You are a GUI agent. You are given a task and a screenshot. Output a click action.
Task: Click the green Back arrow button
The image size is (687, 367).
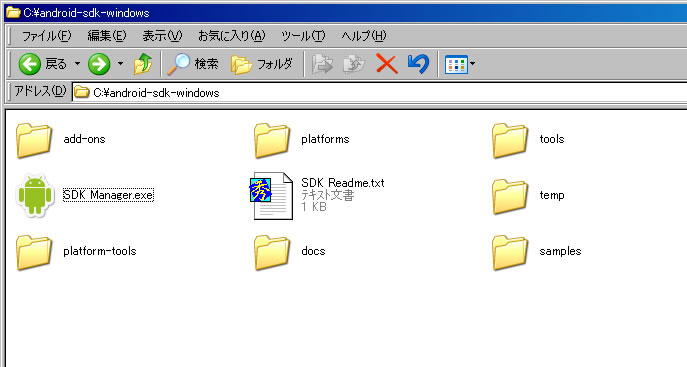pyautogui.click(x=30, y=64)
